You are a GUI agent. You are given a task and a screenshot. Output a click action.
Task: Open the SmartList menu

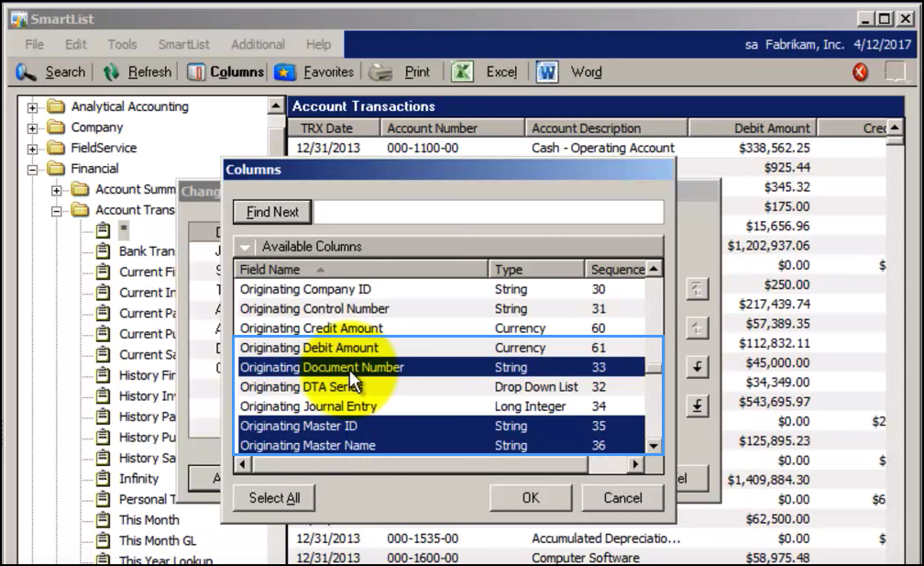point(184,44)
